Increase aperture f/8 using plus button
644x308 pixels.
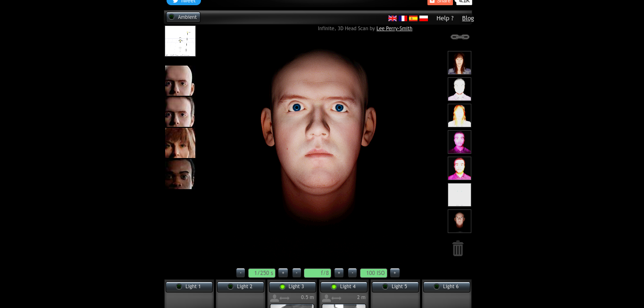tap(339, 273)
